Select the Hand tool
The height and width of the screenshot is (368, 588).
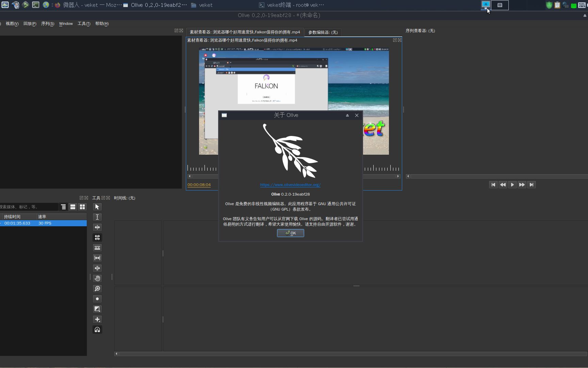tap(97, 278)
